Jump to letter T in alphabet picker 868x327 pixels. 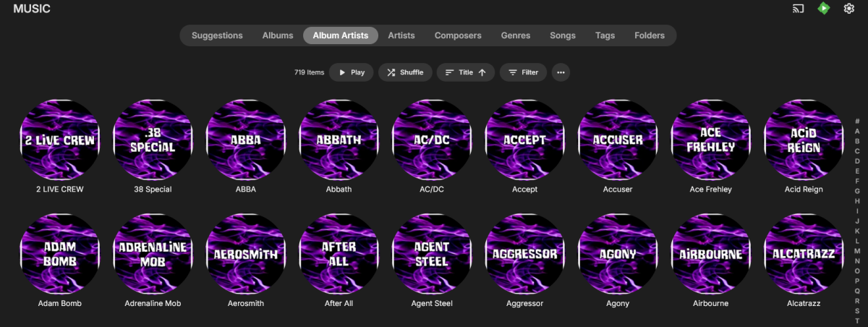coord(857,320)
